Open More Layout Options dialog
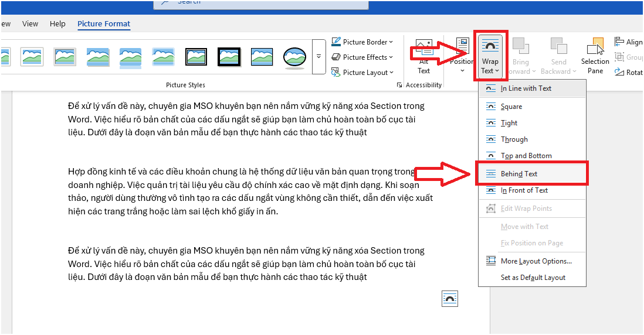This screenshot has width=644, height=335. coord(533,261)
